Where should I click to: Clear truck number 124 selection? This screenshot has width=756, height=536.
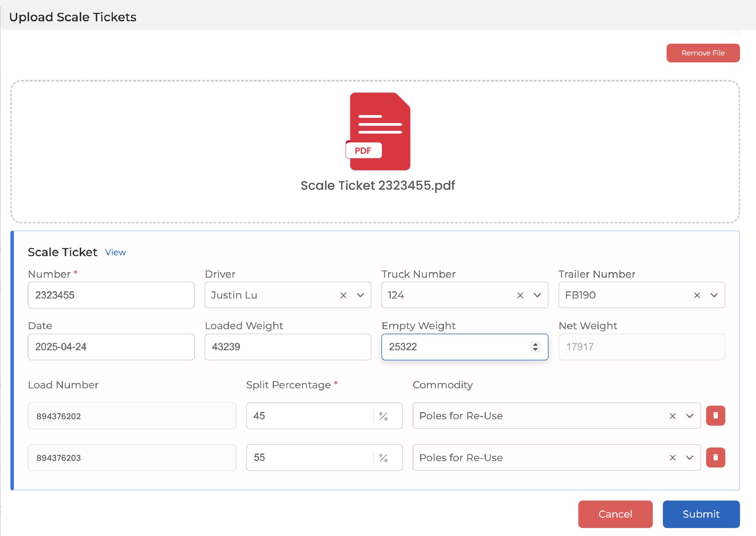[x=520, y=295]
